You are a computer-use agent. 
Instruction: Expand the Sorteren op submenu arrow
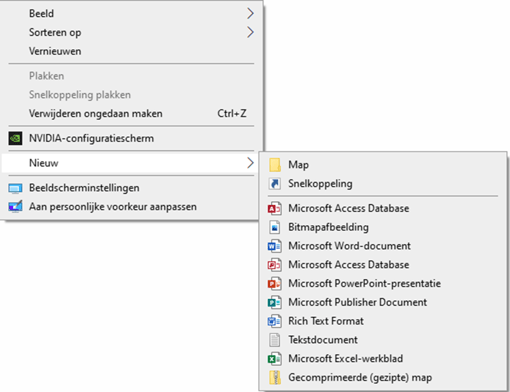(x=250, y=32)
